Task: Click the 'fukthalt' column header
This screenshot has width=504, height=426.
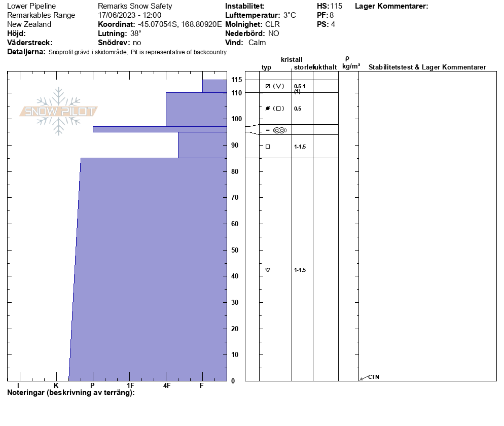Action: 325,67
